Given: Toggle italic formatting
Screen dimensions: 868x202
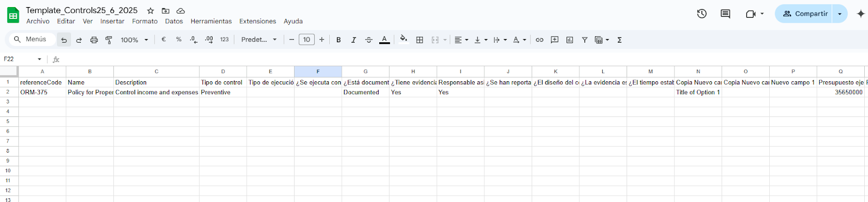Looking at the screenshot, I should click(354, 40).
